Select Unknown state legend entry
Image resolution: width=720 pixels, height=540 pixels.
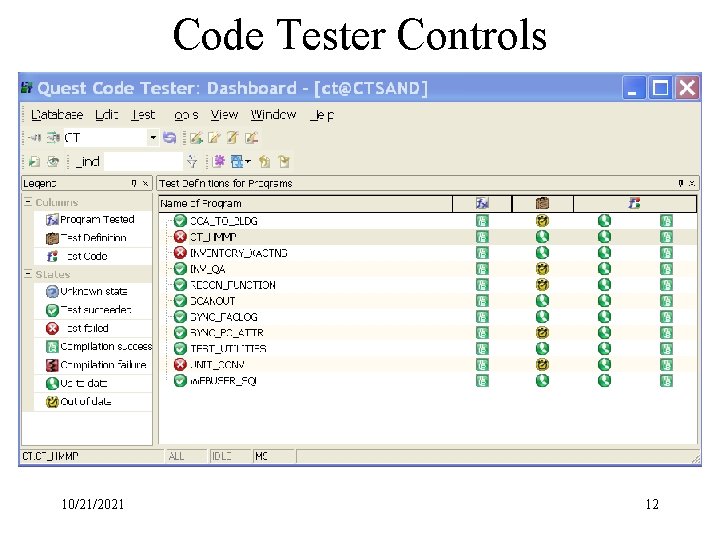(x=93, y=292)
